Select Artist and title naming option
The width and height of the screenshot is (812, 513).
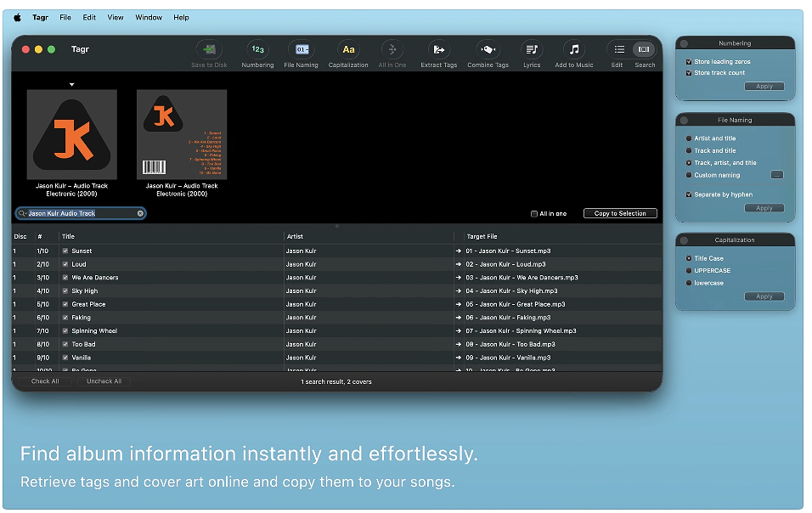tap(689, 138)
